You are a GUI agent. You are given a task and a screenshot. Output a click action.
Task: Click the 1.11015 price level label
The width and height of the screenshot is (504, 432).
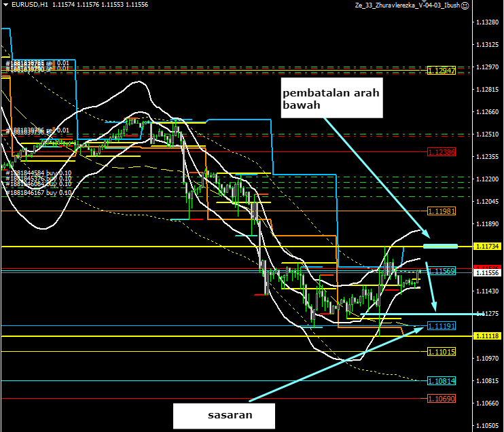(x=442, y=352)
